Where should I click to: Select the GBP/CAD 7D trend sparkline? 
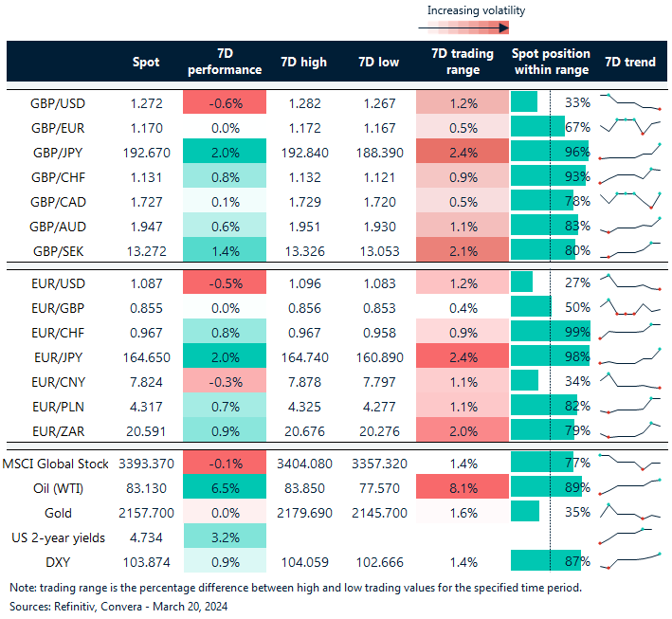[x=630, y=201]
